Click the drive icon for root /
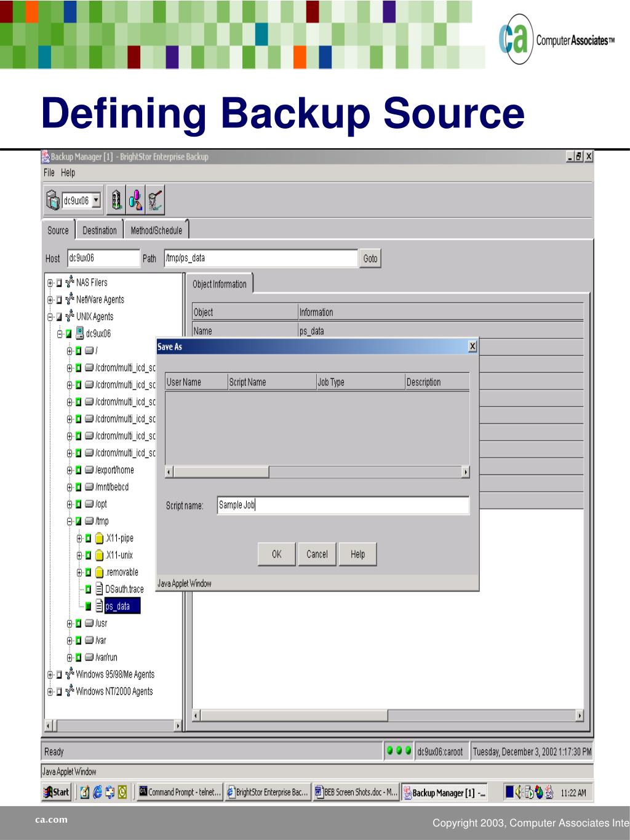The width and height of the screenshot is (630, 840). tap(89, 351)
